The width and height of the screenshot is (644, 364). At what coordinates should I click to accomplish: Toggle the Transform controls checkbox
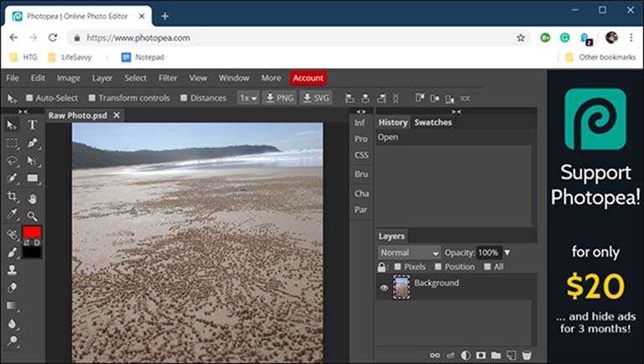tap(91, 98)
